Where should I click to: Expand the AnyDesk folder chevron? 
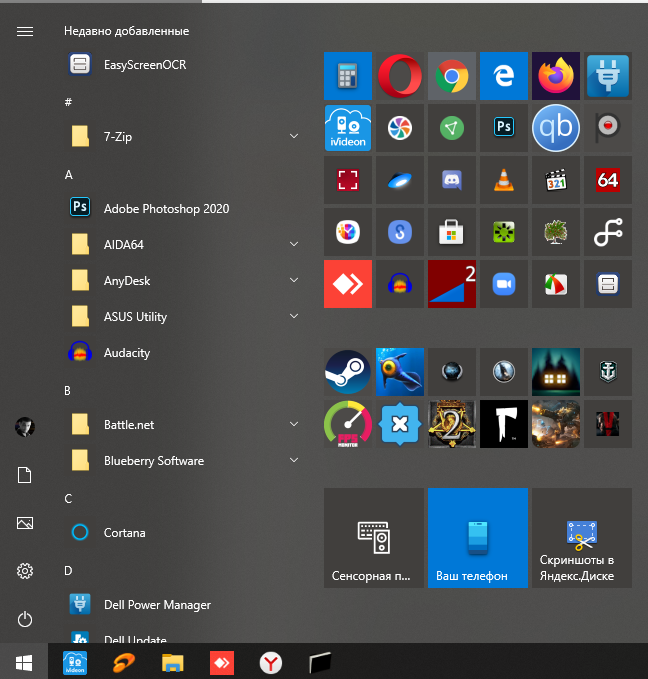tap(294, 280)
